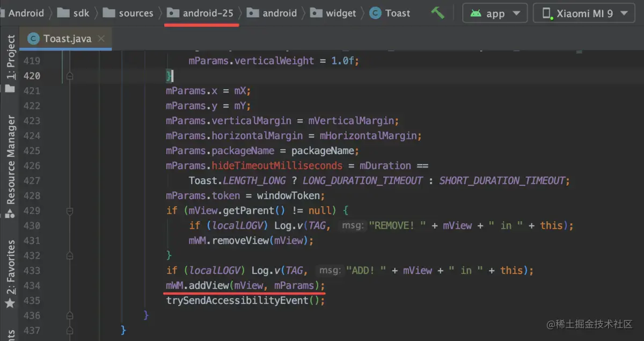Open the Xiaomi MI 9 device dropdown
The width and height of the screenshot is (644, 341).
coord(583,13)
